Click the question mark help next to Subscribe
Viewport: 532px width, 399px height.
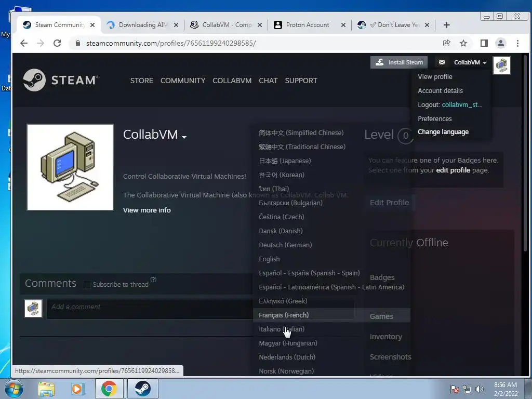153,279
